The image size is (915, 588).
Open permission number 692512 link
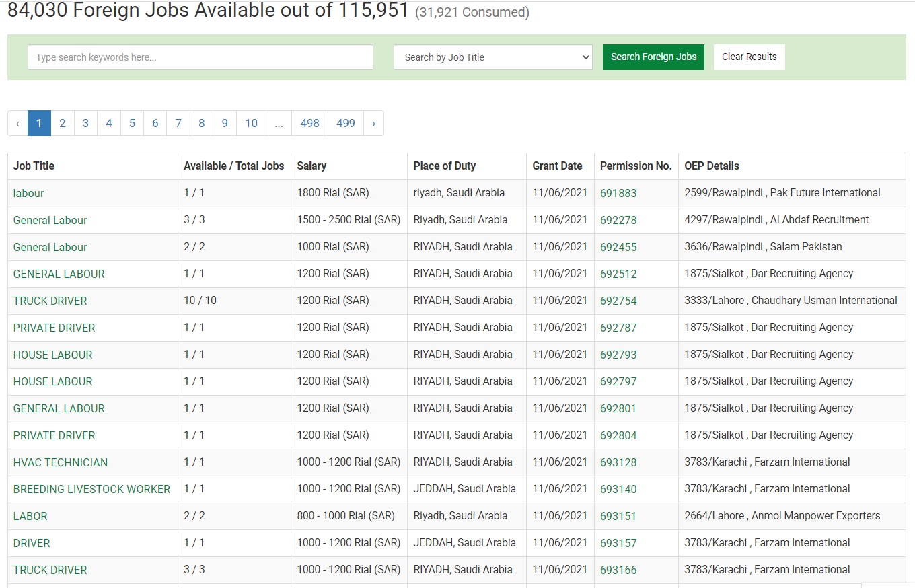click(618, 274)
